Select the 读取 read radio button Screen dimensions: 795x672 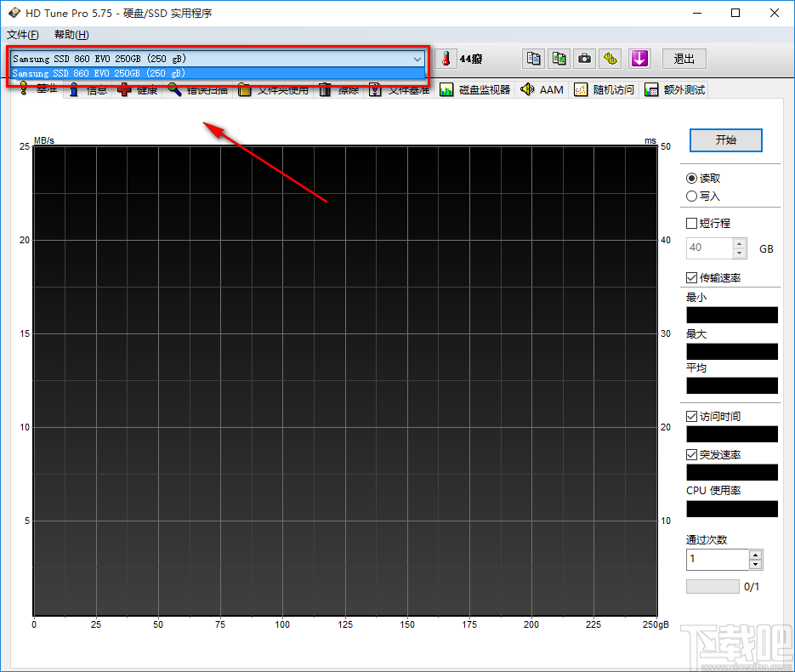point(692,179)
